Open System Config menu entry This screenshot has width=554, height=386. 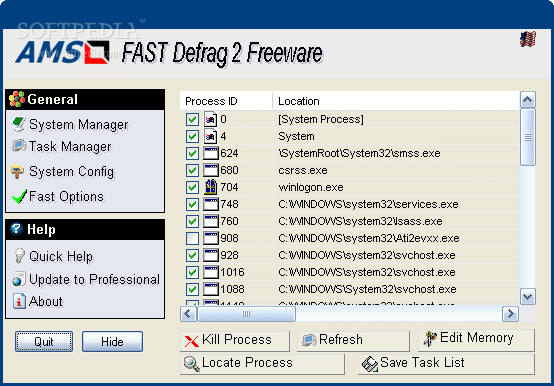point(71,172)
